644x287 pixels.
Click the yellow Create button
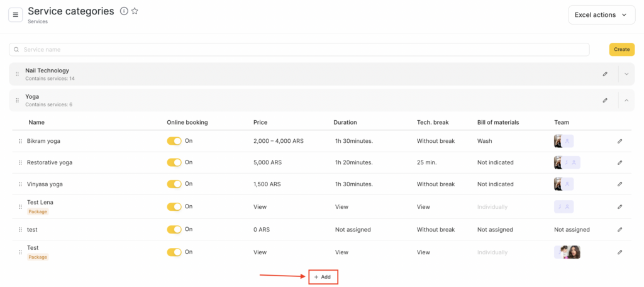pos(621,50)
